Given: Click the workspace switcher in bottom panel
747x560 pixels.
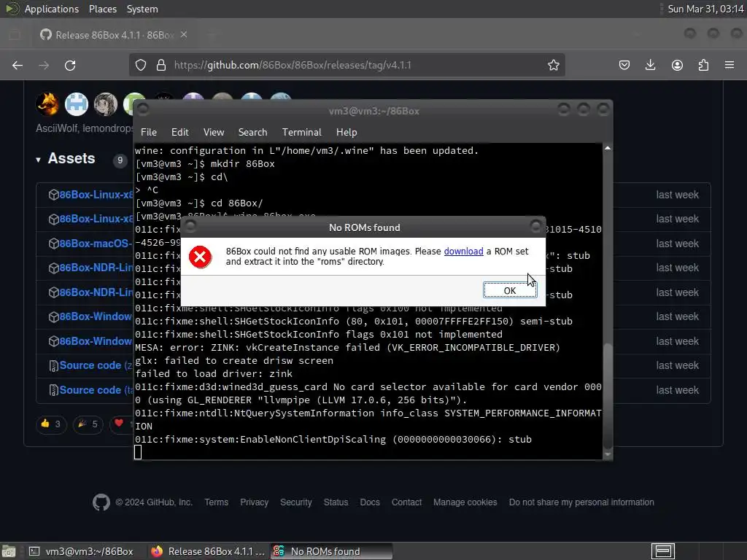Looking at the screenshot, I should (x=662, y=551).
